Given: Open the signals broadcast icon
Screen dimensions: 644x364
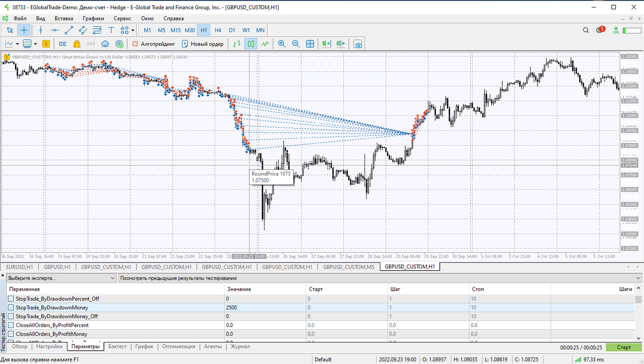Looking at the screenshot, I should pyautogui.click(x=91, y=44).
